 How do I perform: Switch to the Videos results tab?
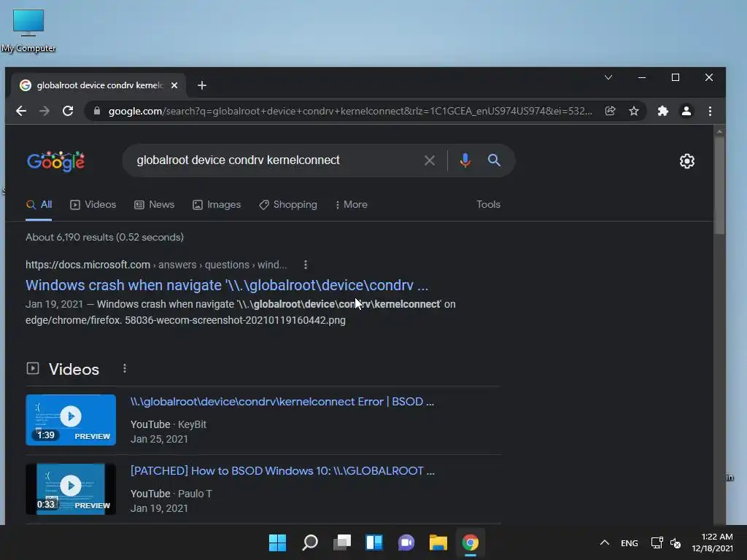(x=93, y=205)
